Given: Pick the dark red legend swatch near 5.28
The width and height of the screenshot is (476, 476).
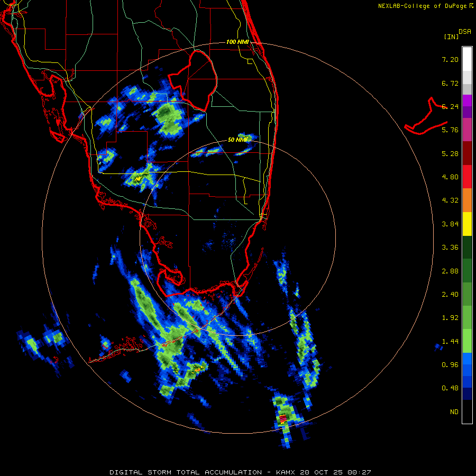Looking at the screenshot, I should coord(467,153).
